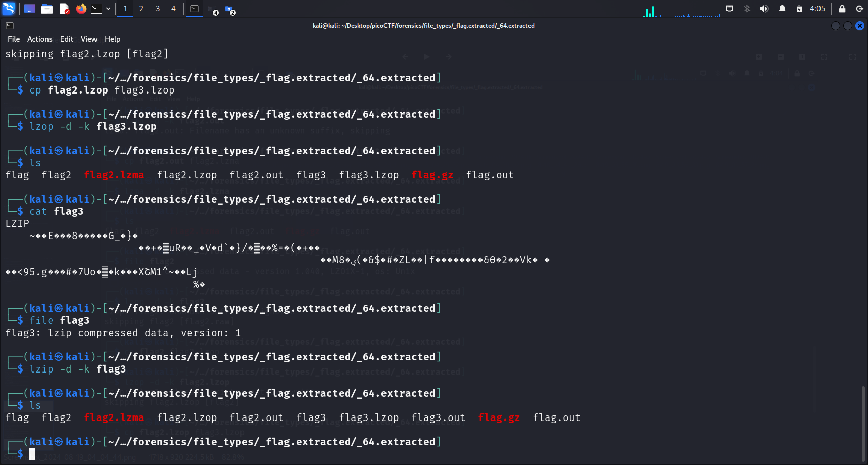
Task: Click the Bluetooth tray icon
Action: point(747,9)
